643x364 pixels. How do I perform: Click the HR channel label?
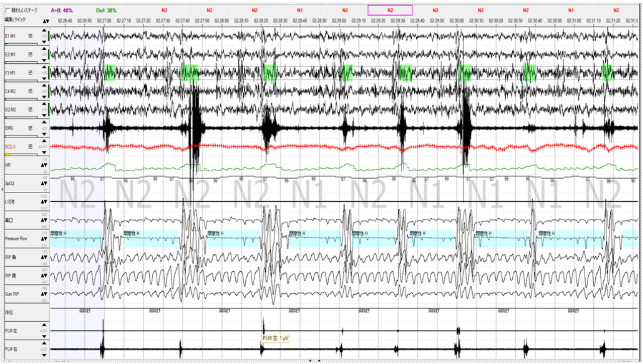[x=7, y=165]
